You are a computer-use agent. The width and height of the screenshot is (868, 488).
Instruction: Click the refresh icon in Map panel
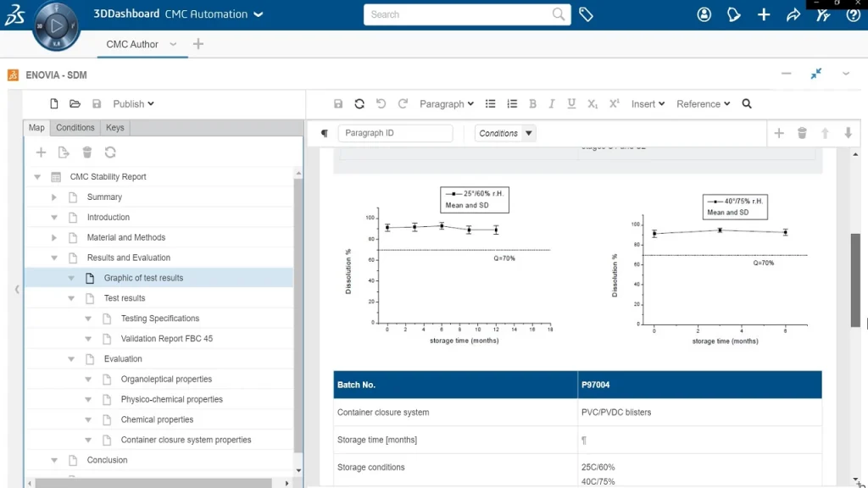point(110,152)
